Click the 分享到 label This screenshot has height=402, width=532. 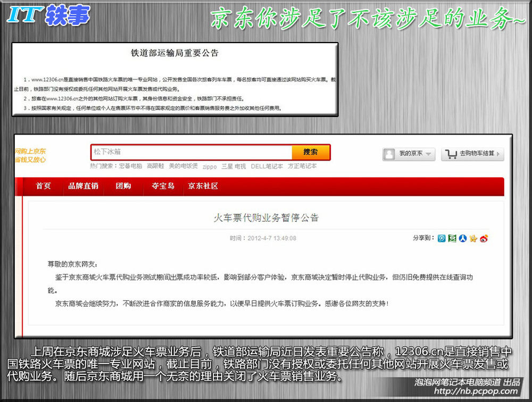click(423, 238)
